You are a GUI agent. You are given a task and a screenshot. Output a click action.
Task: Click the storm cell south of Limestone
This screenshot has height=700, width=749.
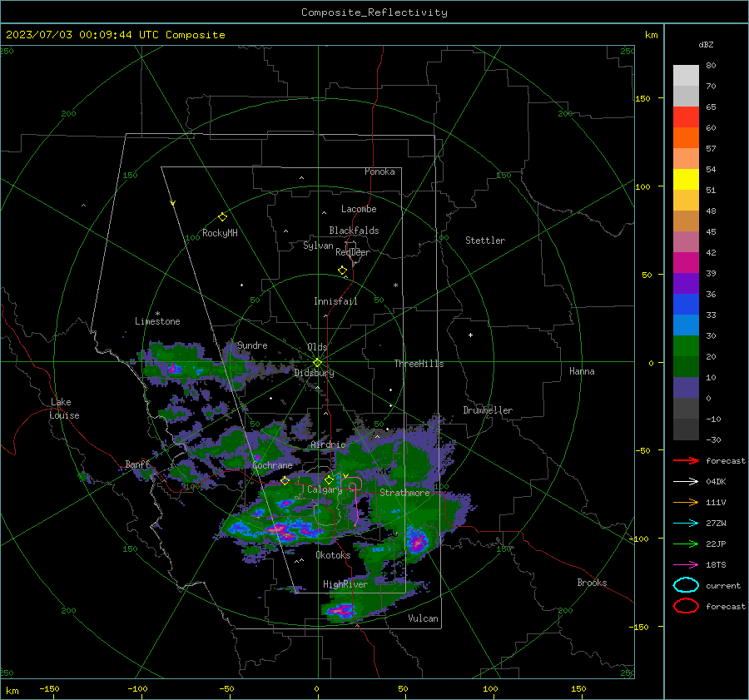175,369
